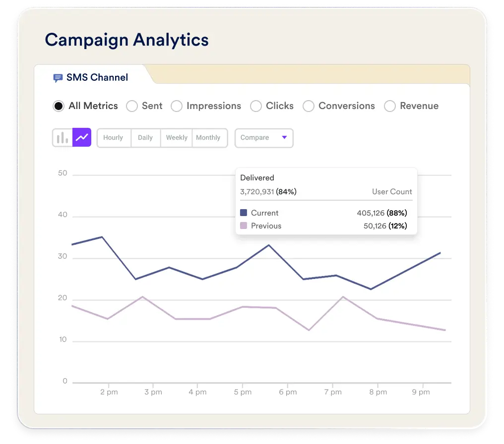The height and width of the screenshot is (444, 504).
Task: Select the All Metrics radio button
Action: coord(59,106)
